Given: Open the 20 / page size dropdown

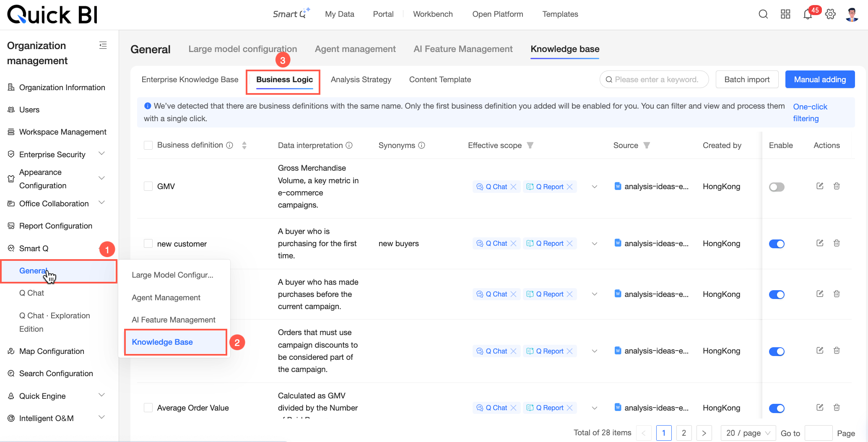Looking at the screenshot, I should pyautogui.click(x=748, y=433).
